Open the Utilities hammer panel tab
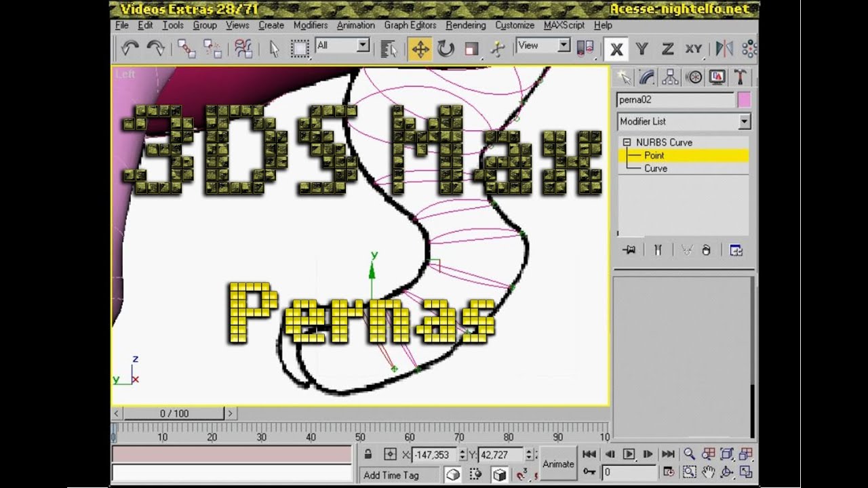 (x=741, y=77)
